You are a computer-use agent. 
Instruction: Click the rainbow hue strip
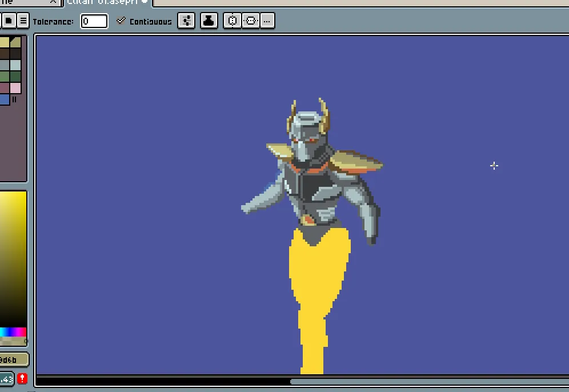coord(13,332)
